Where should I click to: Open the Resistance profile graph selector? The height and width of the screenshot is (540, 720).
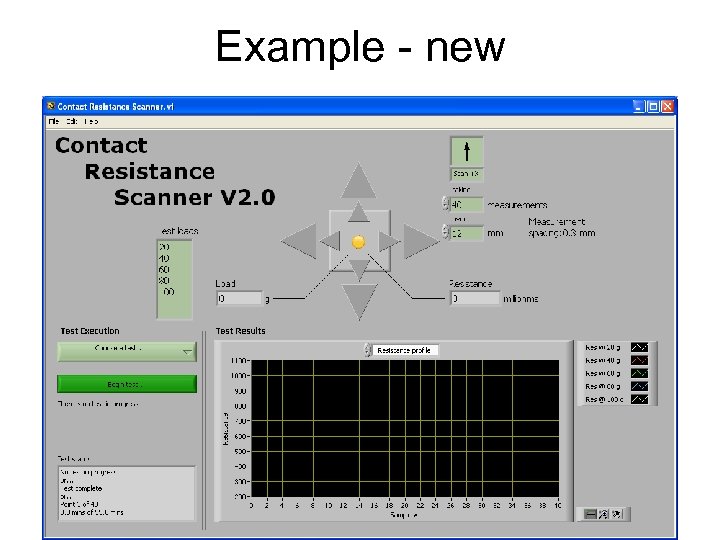[405, 350]
